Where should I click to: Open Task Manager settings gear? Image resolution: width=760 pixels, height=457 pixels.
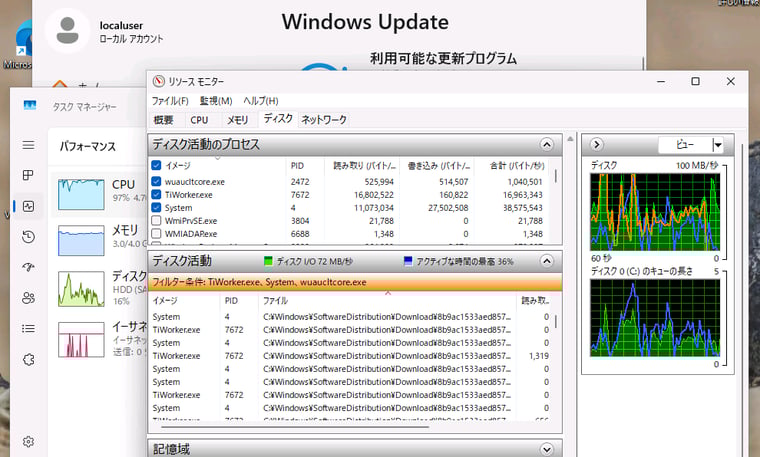coord(28,441)
